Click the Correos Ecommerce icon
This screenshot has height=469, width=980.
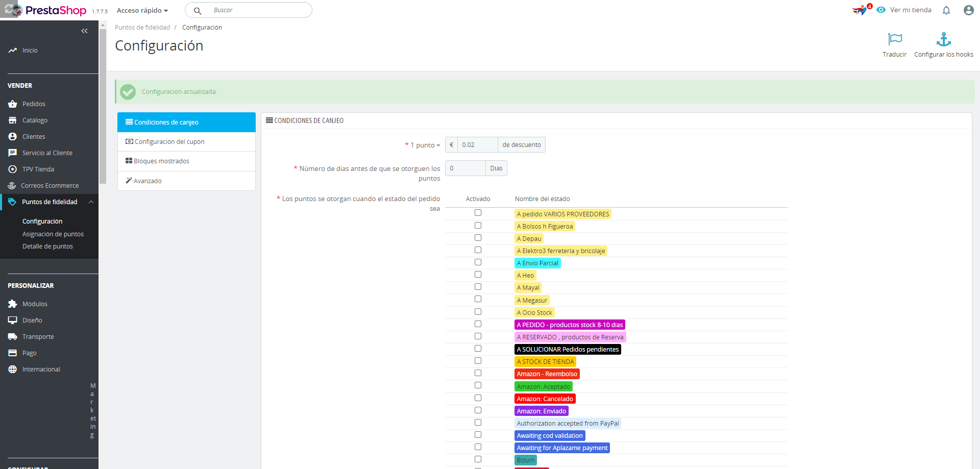coord(12,186)
